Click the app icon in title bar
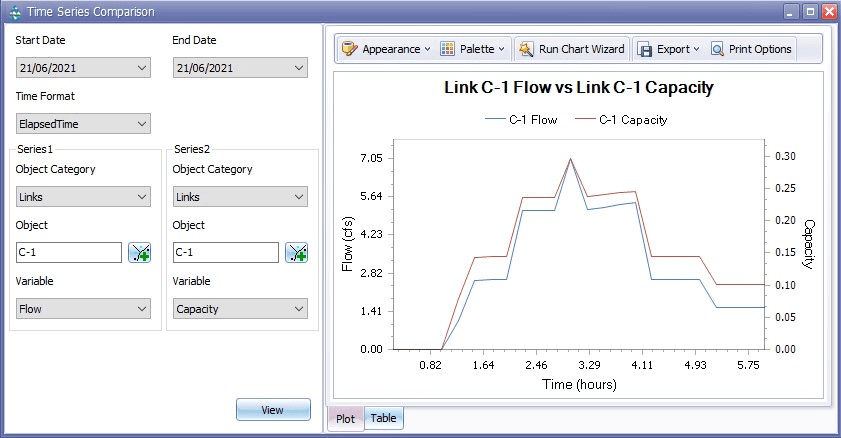This screenshot has width=841, height=438. pyautogui.click(x=13, y=12)
